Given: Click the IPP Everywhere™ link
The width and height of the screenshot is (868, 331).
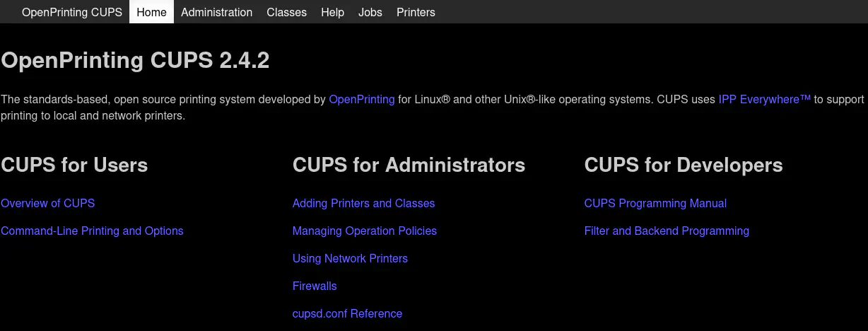Looking at the screenshot, I should 764,100.
